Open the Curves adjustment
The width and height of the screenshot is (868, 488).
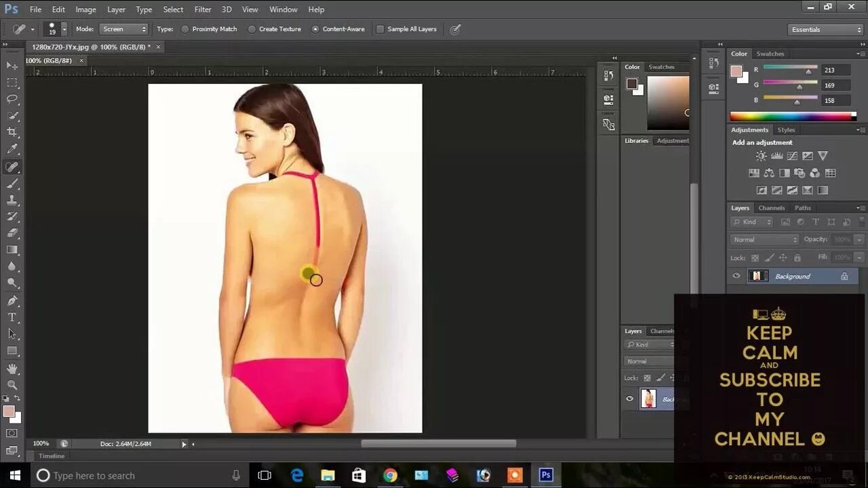point(792,155)
